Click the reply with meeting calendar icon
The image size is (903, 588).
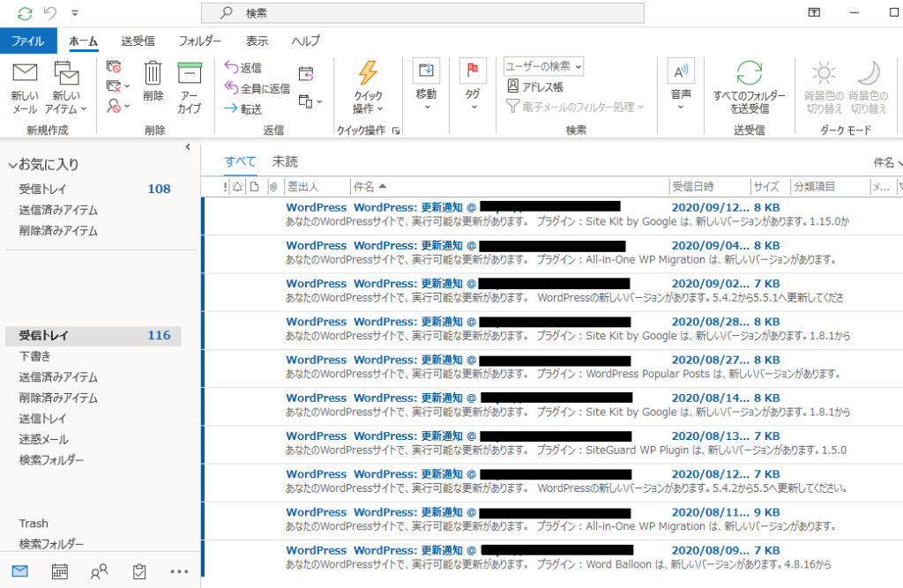[306, 74]
